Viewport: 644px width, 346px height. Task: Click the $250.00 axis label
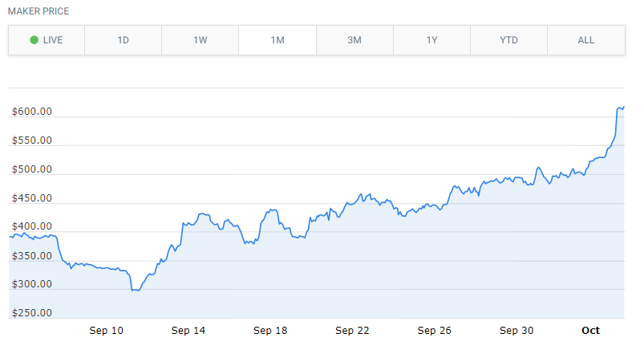(32, 313)
